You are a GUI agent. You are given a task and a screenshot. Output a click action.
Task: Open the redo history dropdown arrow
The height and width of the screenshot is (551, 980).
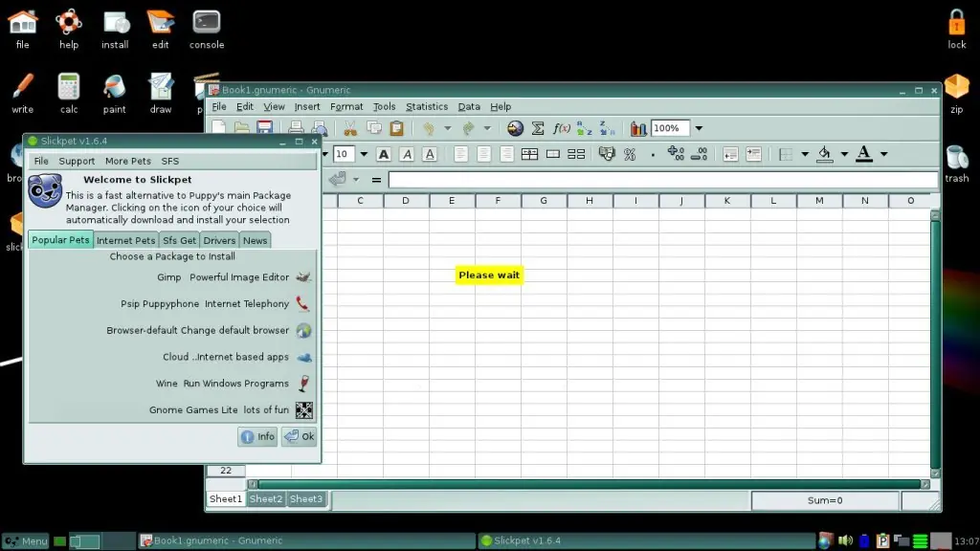click(x=487, y=128)
